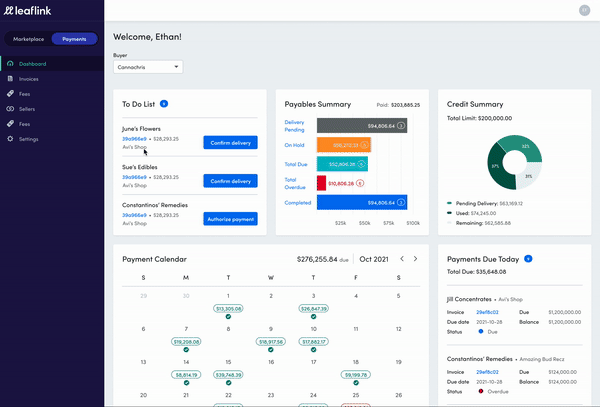600x407 pixels.
Task: Click the Dashboard home icon
Action: [10, 63]
